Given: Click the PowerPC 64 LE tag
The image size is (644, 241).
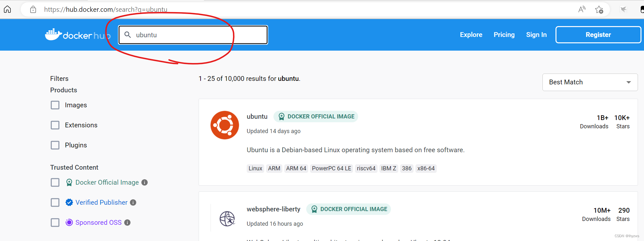Looking at the screenshot, I should coord(331,168).
